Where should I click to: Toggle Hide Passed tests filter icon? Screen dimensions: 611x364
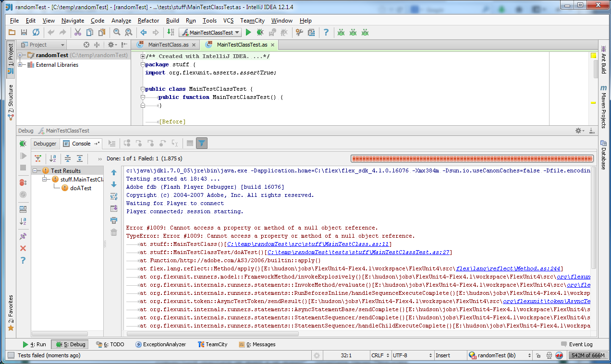(x=37, y=158)
